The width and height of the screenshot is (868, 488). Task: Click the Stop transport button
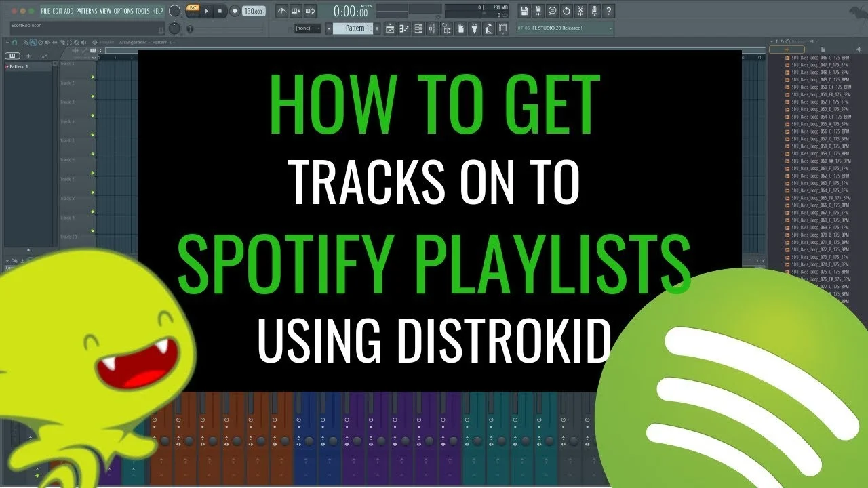pyautogui.click(x=220, y=11)
